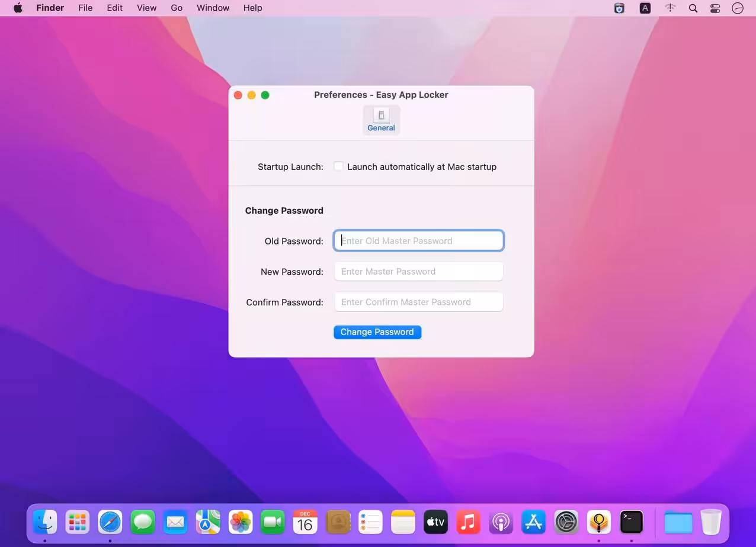Minimize the Easy App Locker window
The width and height of the screenshot is (756, 547).
click(x=252, y=95)
